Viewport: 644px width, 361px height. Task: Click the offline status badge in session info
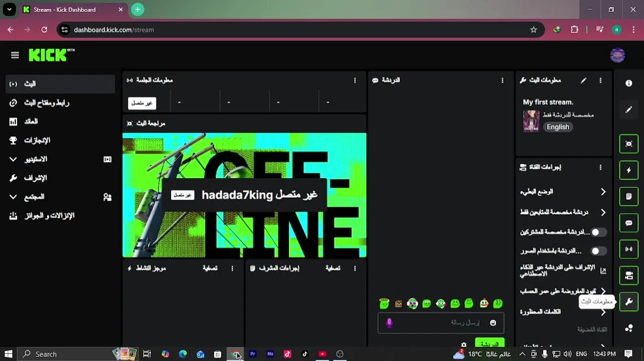tap(142, 103)
